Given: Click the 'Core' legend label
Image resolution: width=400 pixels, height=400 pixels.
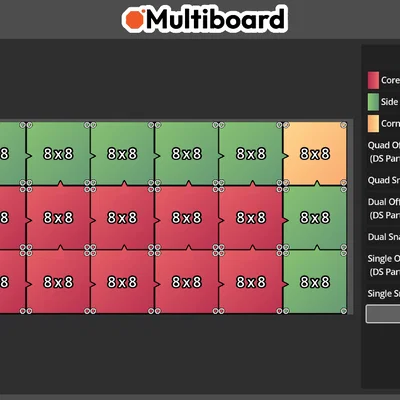Looking at the screenshot, I should [390, 80].
